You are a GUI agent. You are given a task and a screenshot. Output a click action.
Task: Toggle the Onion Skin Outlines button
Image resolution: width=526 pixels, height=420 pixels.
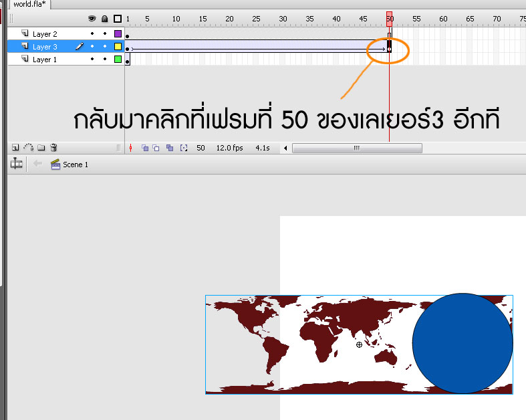(x=156, y=148)
